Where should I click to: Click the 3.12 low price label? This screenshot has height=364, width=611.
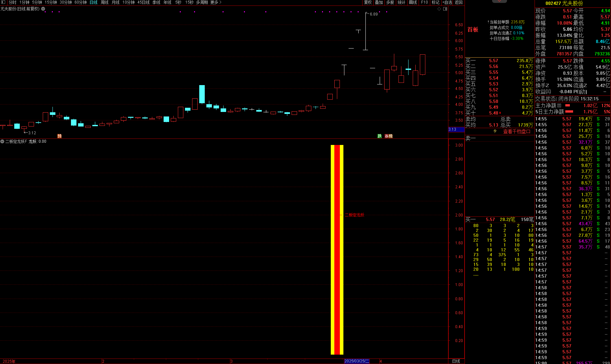click(32, 133)
